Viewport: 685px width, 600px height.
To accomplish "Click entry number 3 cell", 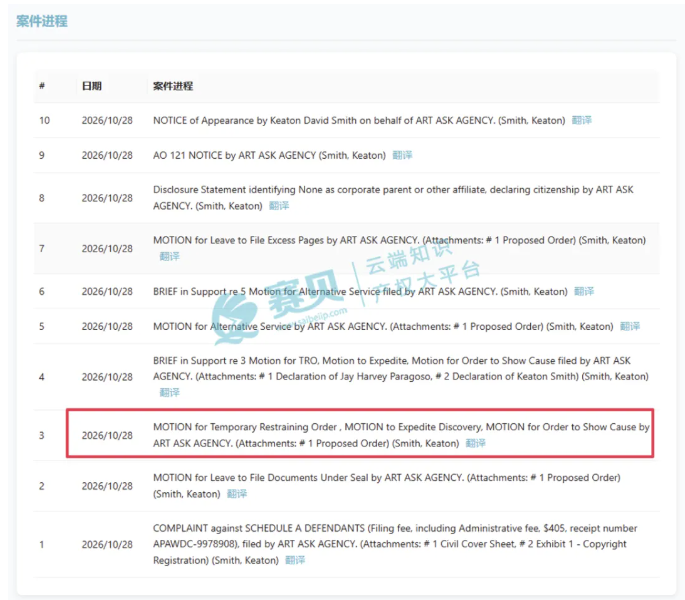I will pos(42,435).
